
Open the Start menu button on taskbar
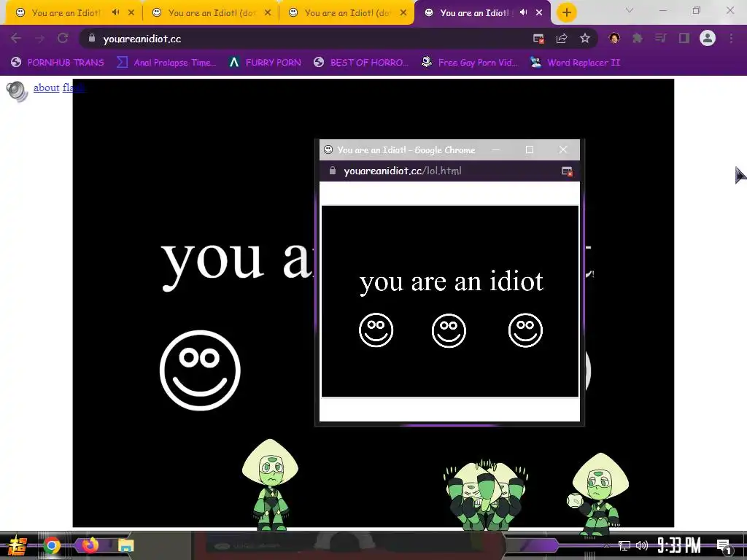18,545
